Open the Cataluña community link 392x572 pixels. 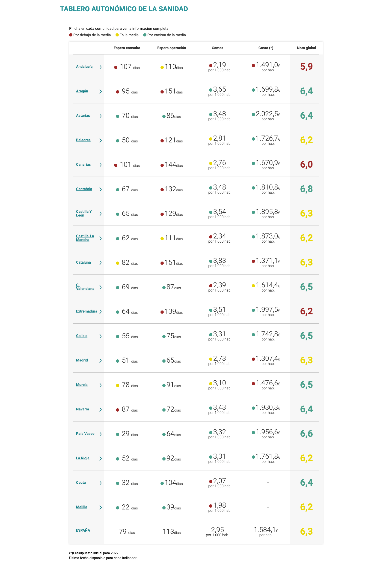(x=83, y=262)
